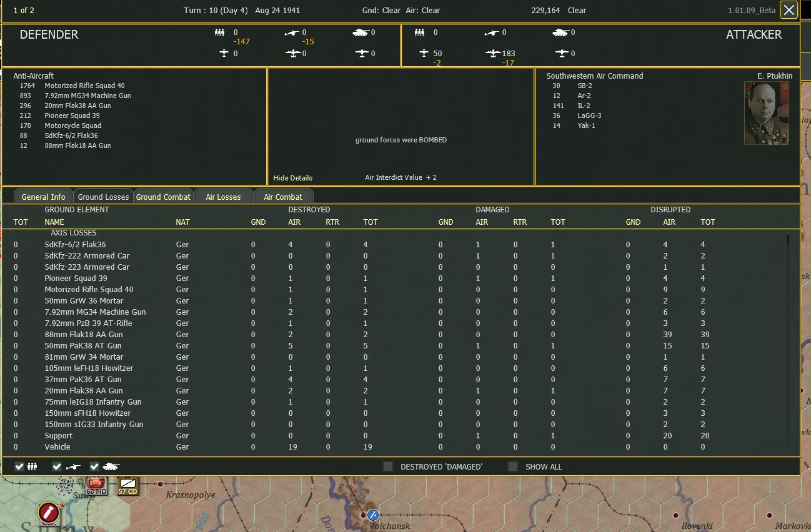
Task: Click the Rovenki town label on map
Action: click(x=697, y=525)
